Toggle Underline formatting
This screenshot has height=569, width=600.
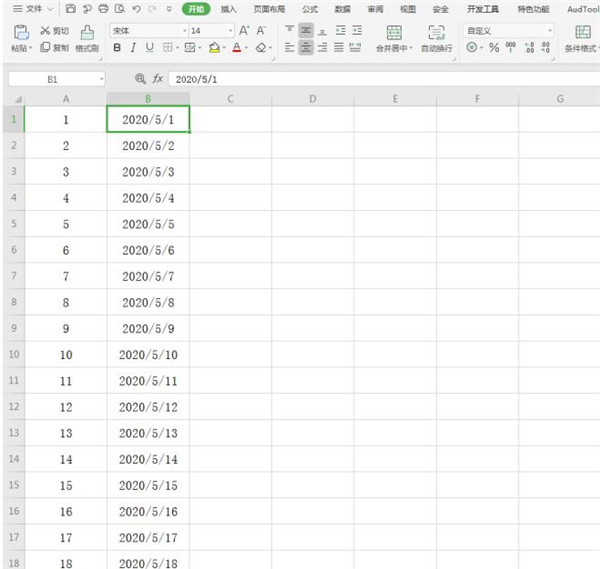(x=149, y=48)
